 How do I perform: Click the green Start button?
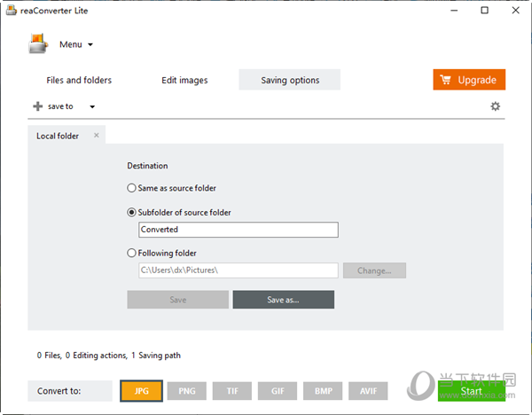tap(472, 391)
